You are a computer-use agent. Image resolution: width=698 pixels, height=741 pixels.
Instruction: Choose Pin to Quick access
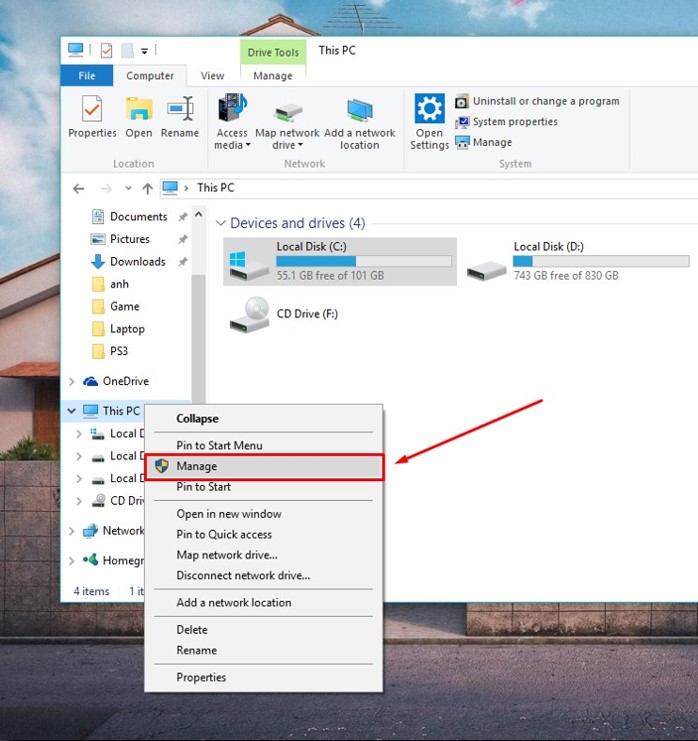click(x=224, y=534)
